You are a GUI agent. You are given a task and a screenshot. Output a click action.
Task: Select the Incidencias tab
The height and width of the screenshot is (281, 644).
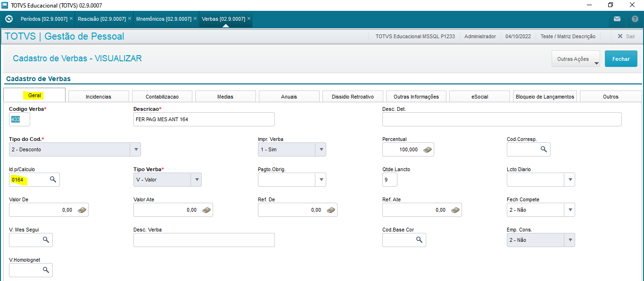99,97
